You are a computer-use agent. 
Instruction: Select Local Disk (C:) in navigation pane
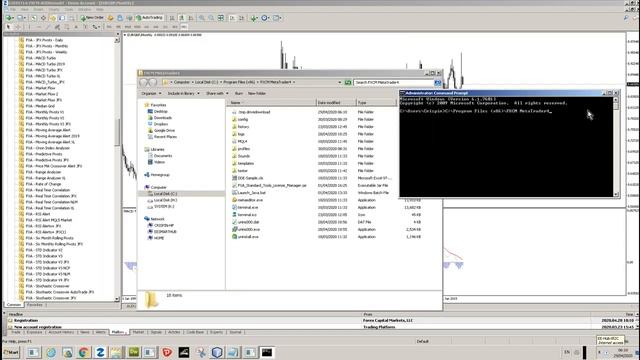coord(165,194)
